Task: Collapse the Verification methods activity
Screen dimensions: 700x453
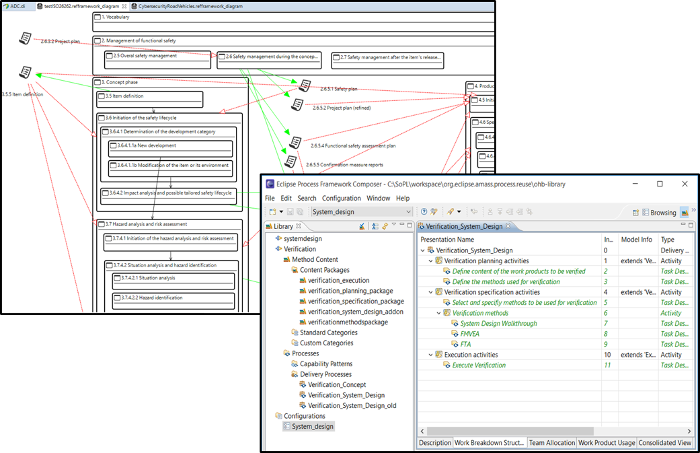Action: point(441,312)
